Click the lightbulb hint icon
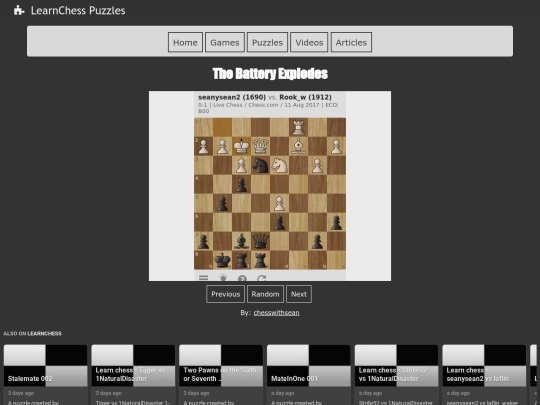This screenshot has height=405, width=540. click(223, 278)
